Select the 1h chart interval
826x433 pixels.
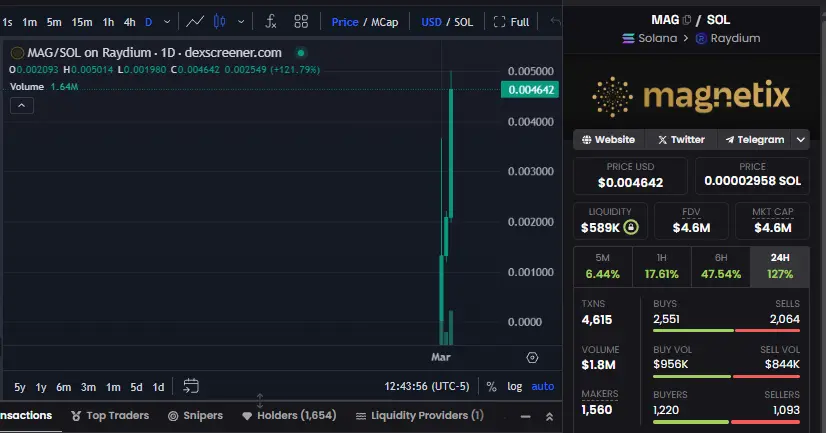(x=108, y=22)
